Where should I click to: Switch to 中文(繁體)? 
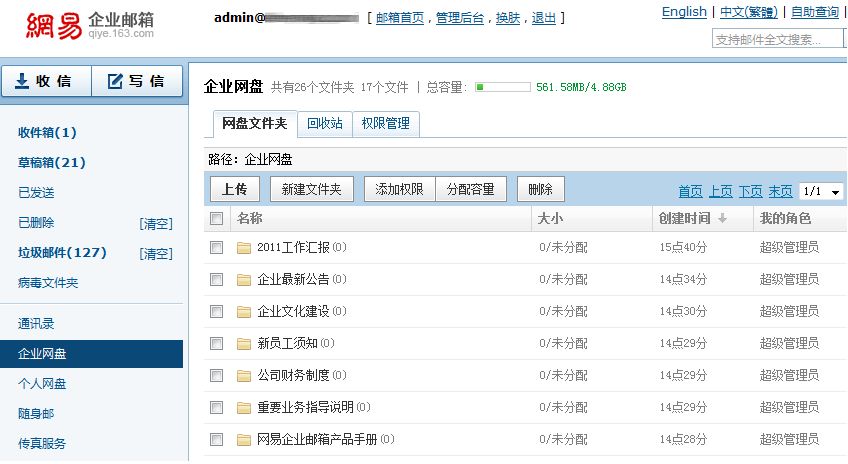point(748,12)
